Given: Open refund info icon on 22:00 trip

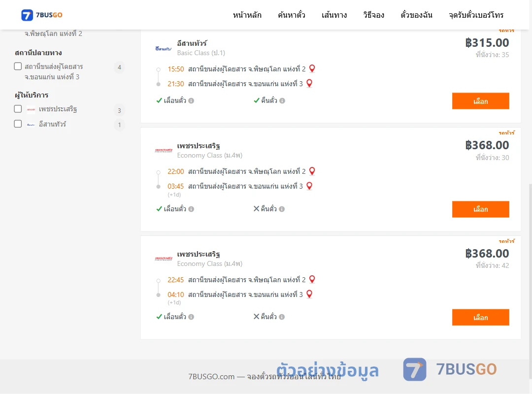Looking at the screenshot, I should point(282,209).
